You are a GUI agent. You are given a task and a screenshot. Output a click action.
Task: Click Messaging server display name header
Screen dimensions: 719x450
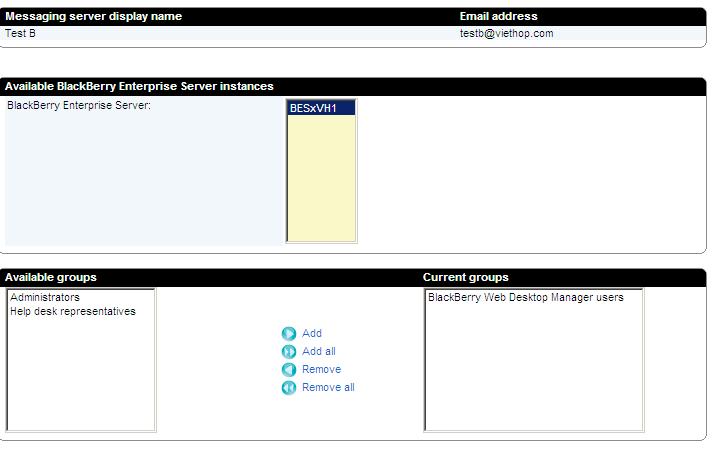point(93,16)
